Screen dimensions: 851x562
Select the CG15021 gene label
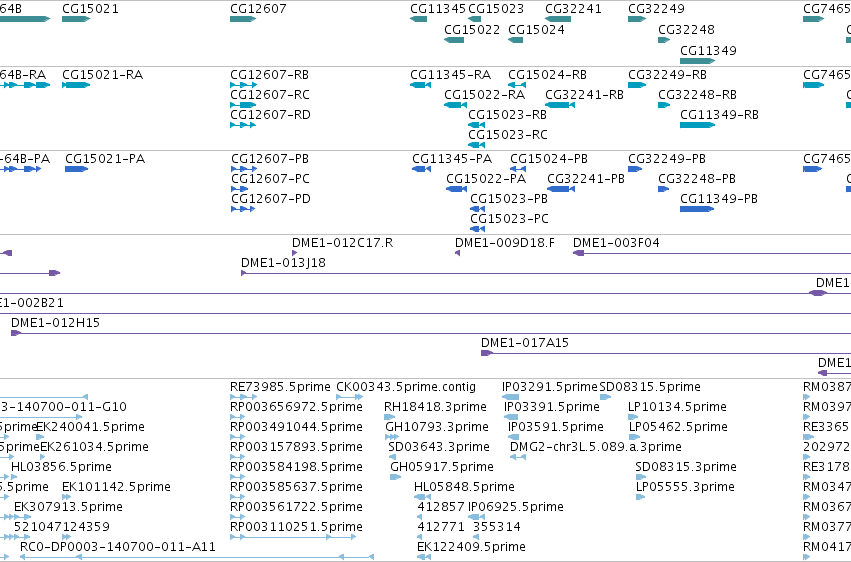point(90,9)
